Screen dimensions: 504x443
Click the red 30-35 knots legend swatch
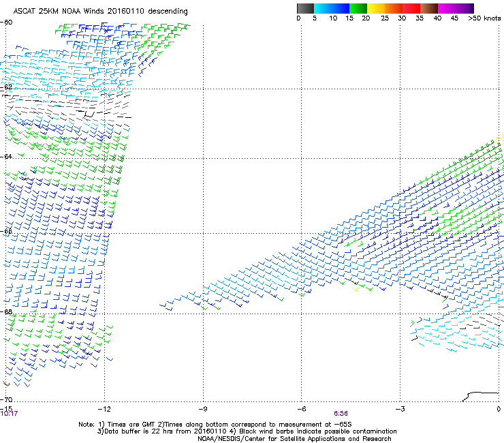(411, 8)
